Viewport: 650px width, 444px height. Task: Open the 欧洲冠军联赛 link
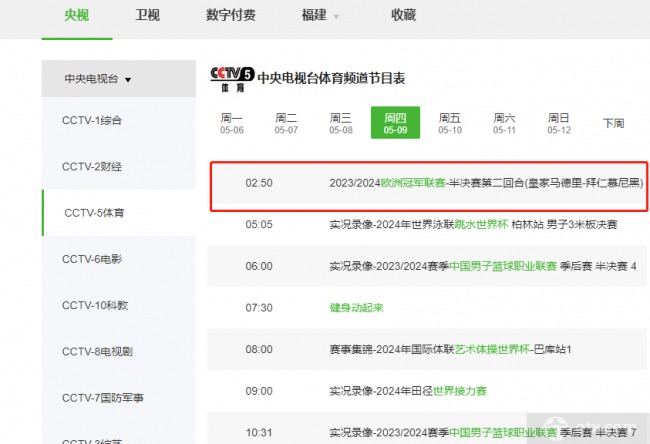[x=413, y=183]
